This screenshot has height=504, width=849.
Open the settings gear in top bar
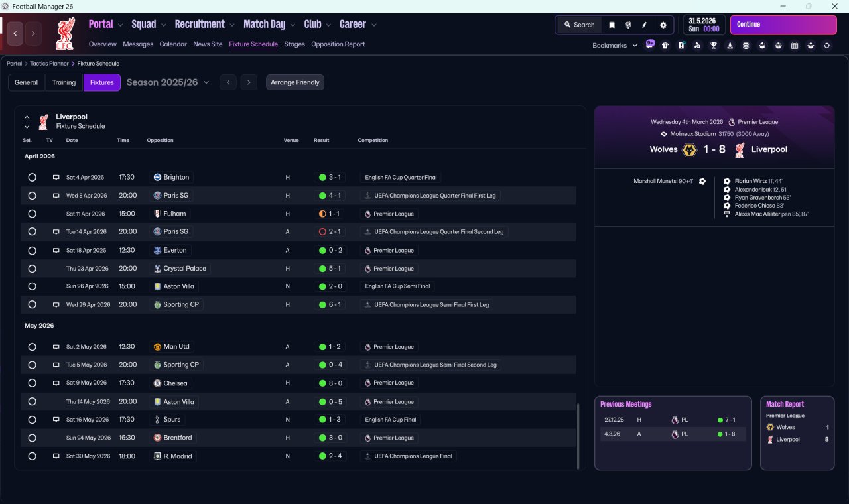pyautogui.click(x=663, y=25)
